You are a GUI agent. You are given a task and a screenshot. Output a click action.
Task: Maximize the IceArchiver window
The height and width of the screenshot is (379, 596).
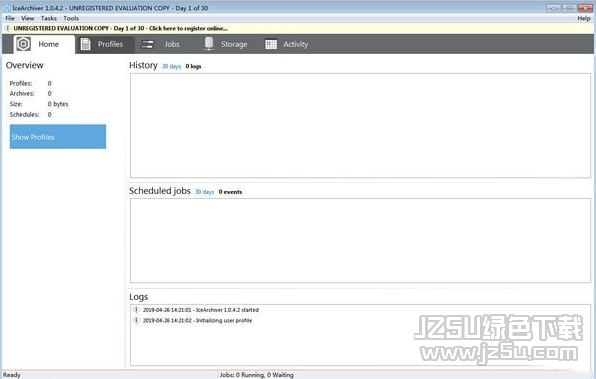click(x=569, y=8)
